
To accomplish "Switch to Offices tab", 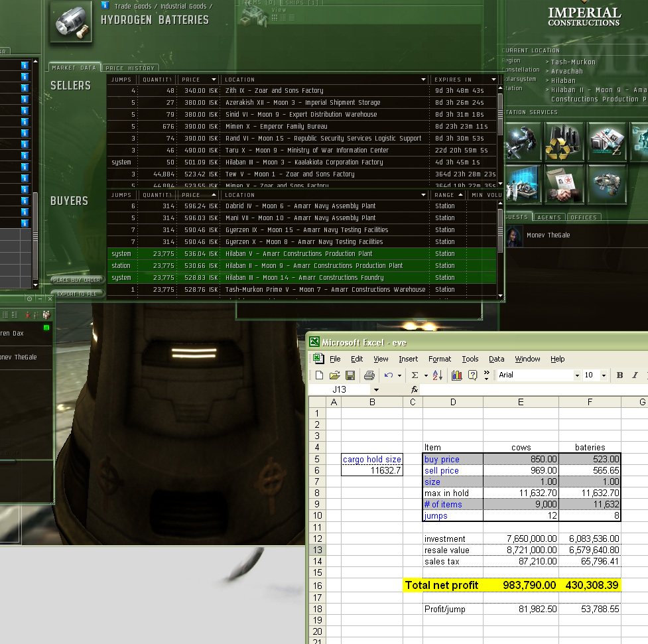I will point(584,218).
